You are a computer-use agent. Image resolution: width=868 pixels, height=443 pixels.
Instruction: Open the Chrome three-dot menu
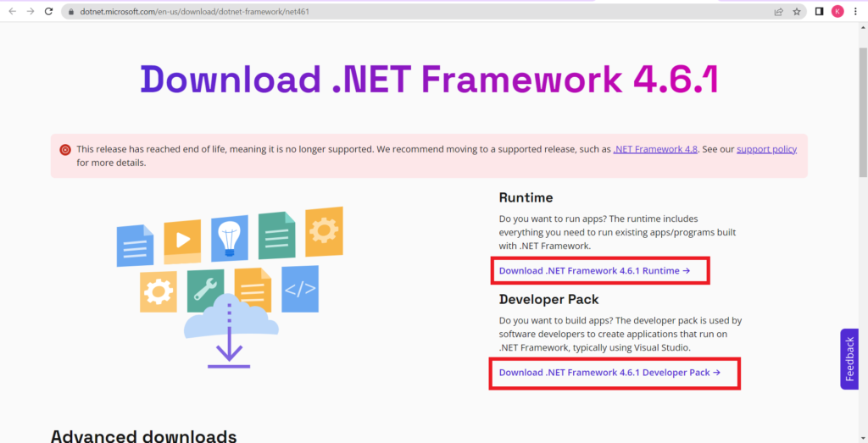point(856,12)
